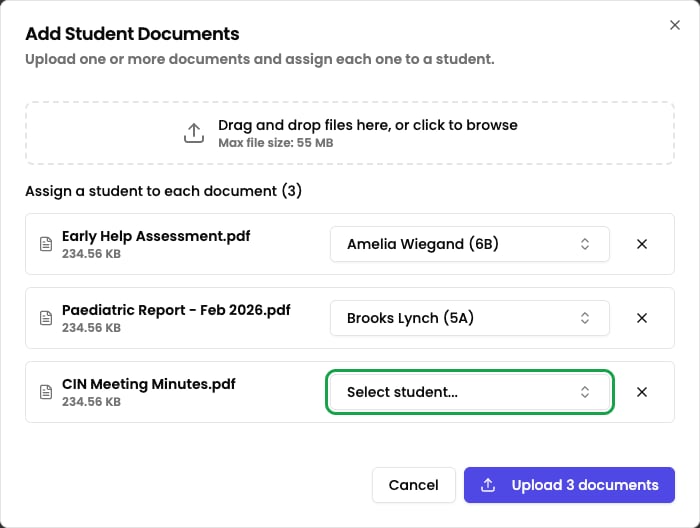This screenshot has height=528, width=700.
Task: Open the Amelia Wiegand (6B) student dropdown
Action: pos(470,244)
